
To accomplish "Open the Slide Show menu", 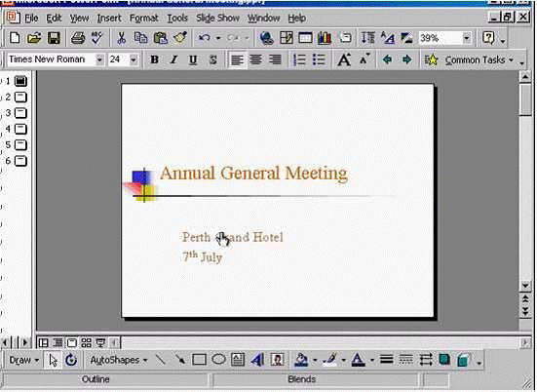I will (217, 18).
